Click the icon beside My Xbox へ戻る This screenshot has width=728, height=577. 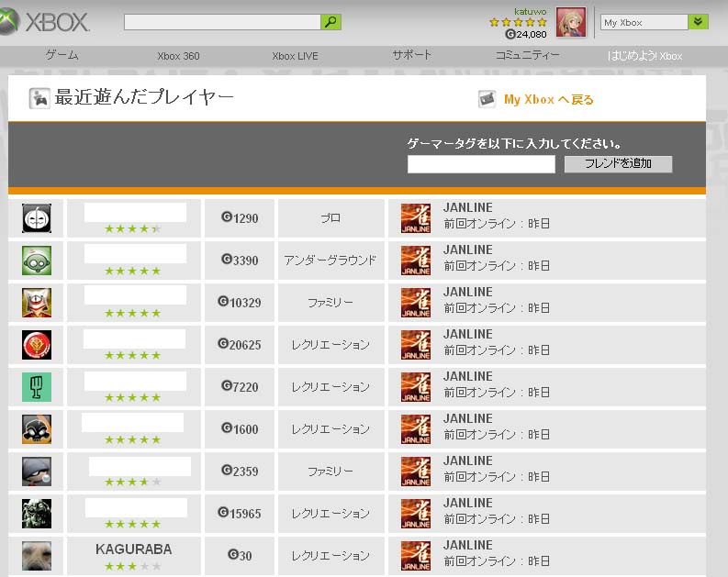tap(487, 99)
